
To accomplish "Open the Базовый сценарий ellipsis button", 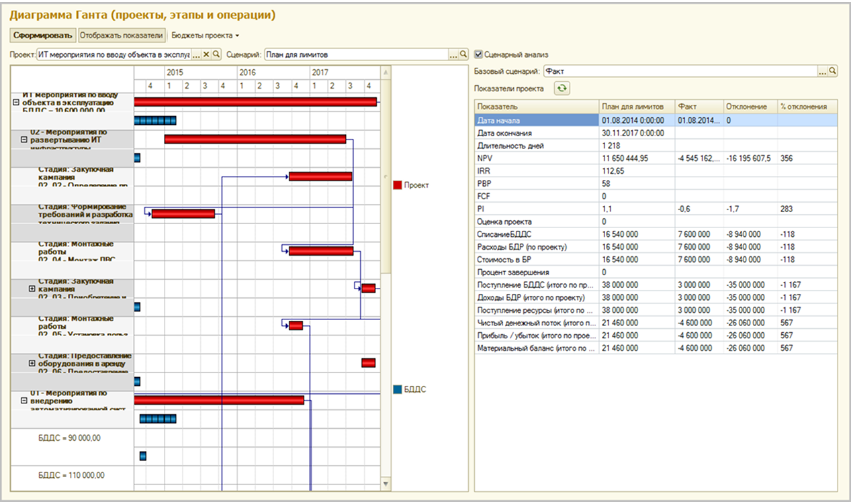I will point(823,70).
